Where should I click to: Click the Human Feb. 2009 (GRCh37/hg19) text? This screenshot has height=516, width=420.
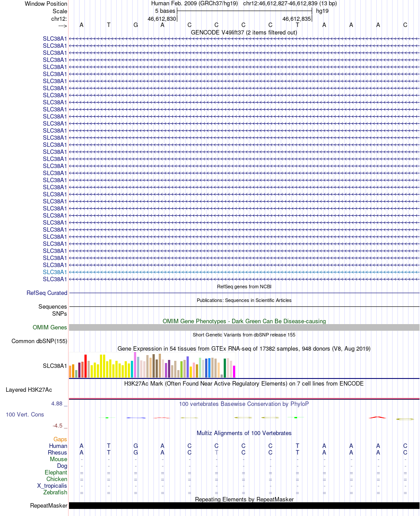(194, 4)
